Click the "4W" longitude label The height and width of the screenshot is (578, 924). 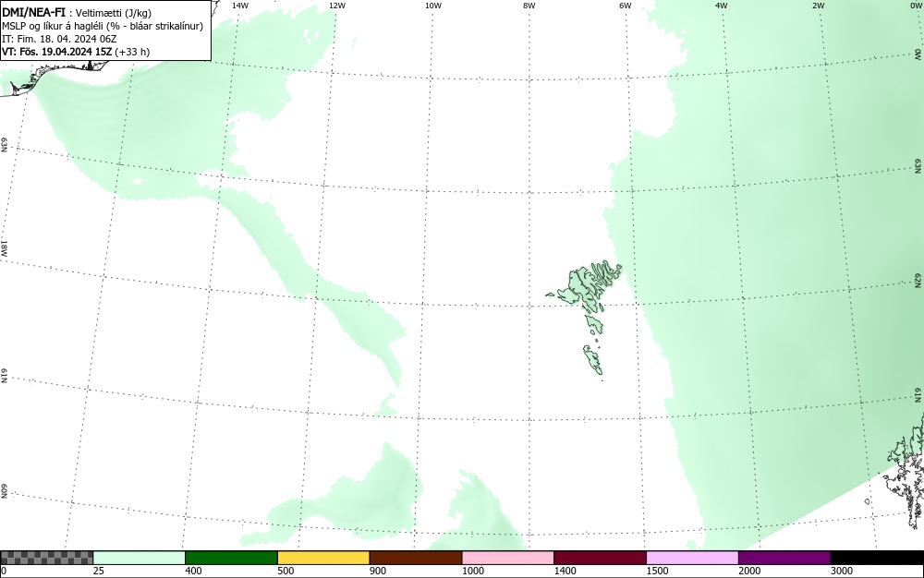pyautogui.click(x=722, y=6)
